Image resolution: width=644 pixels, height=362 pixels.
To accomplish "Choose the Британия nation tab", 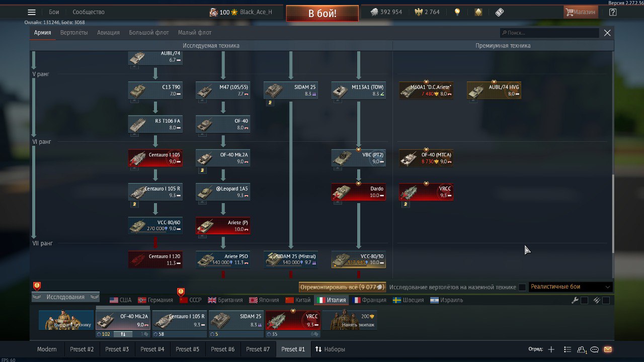I will 225,300.
